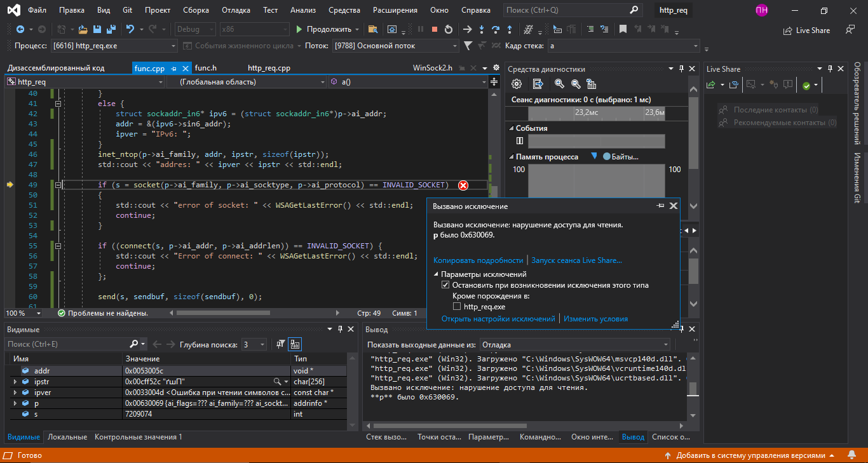Toggle the http_req.exe exception checkbox

click(457, 307)
